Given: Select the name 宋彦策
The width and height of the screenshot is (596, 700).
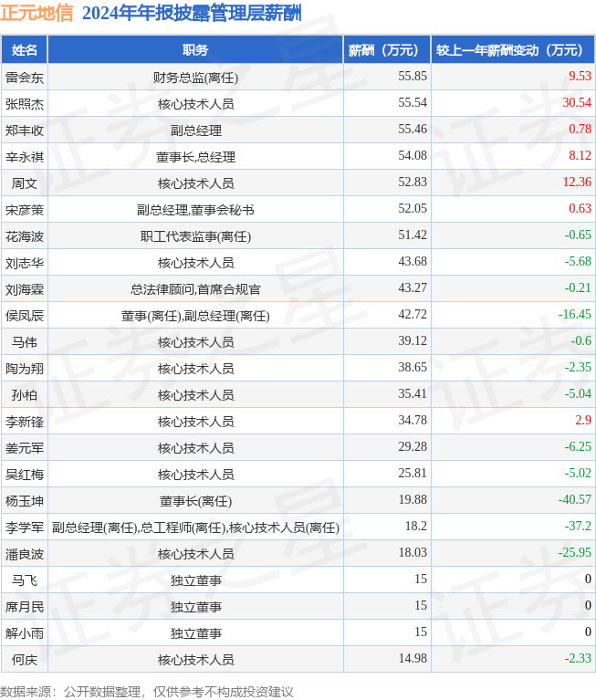Looking at the screenshot, I should tap(25, 210).
